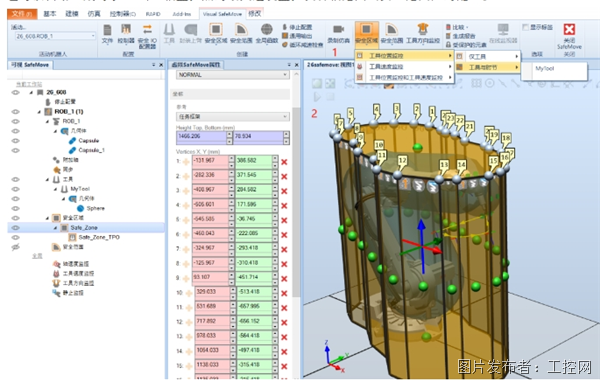
Task: Toggle visibility eye for Safe_Zone
Action: pos(15,228)
